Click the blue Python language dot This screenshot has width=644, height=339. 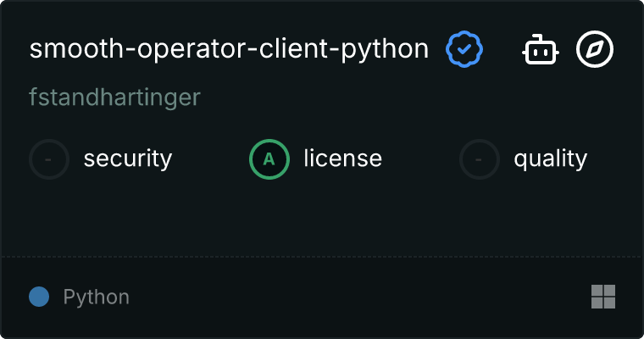point(39,297)
